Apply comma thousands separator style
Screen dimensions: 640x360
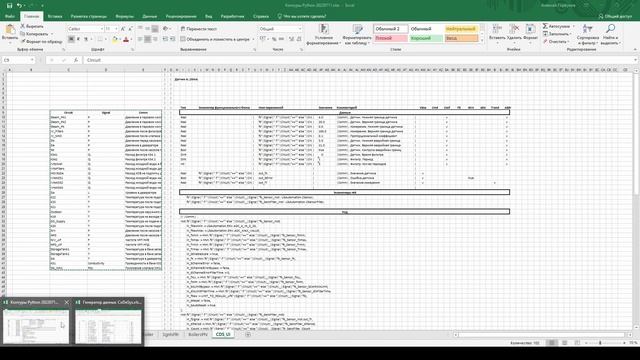281,39
